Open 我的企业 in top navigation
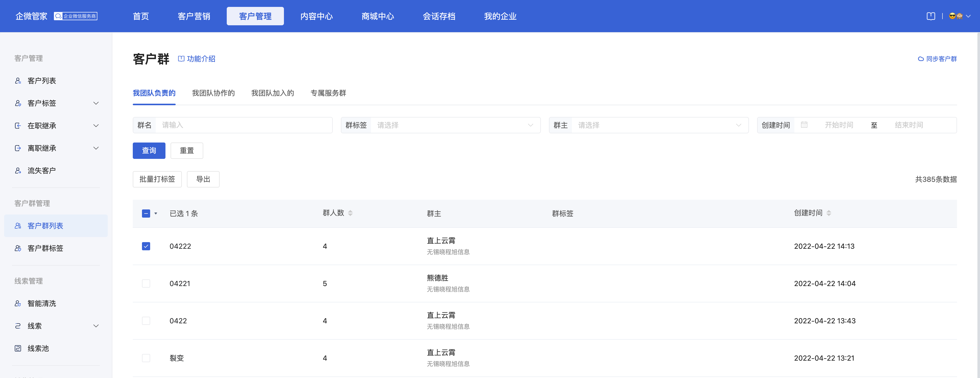Screen dimensions: 980x378 tap(500, 16)
